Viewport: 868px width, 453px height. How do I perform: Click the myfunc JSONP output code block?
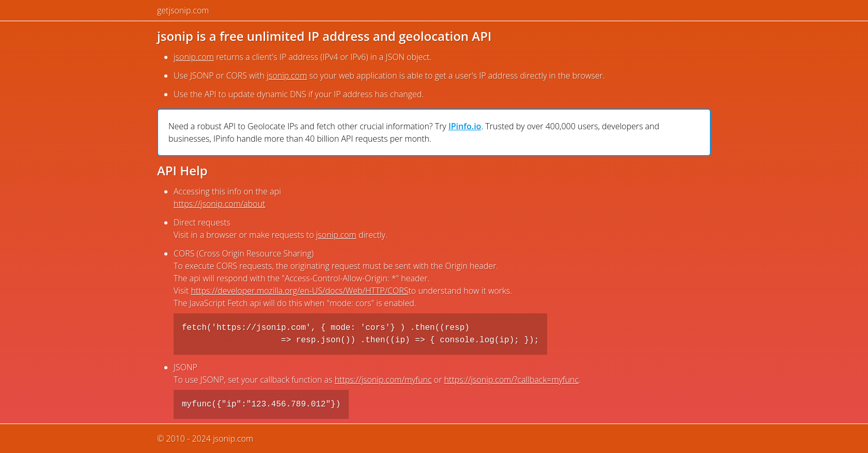[261, 404]
